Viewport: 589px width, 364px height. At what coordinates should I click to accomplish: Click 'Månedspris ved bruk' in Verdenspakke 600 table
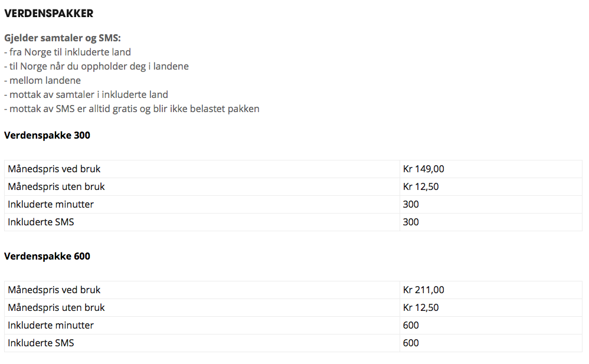click(x=54, y=290)
